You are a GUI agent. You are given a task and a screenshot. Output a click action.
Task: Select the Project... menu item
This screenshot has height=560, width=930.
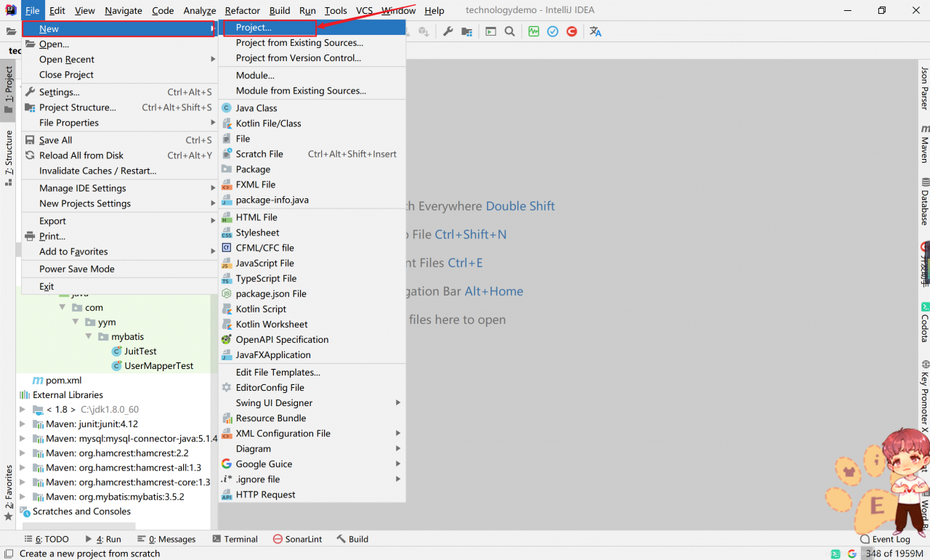pyautogui.click(x=312, y=27)
